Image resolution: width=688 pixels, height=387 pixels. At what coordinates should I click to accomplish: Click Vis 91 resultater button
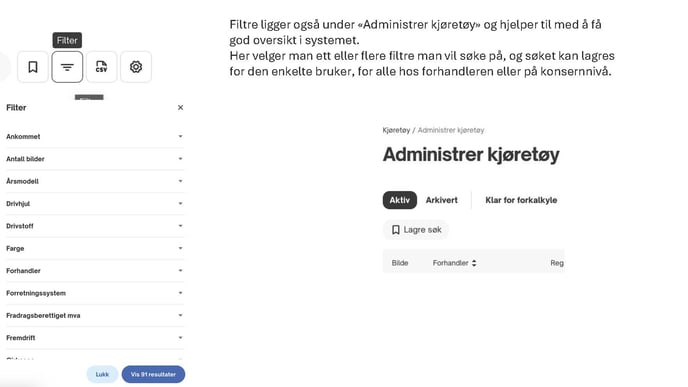coord(153,374)
